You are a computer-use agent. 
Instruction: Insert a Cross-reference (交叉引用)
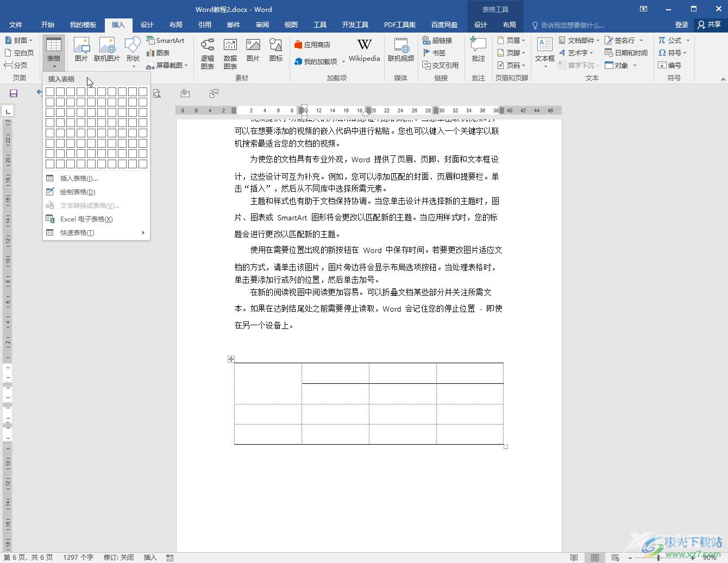coord(441,65)
